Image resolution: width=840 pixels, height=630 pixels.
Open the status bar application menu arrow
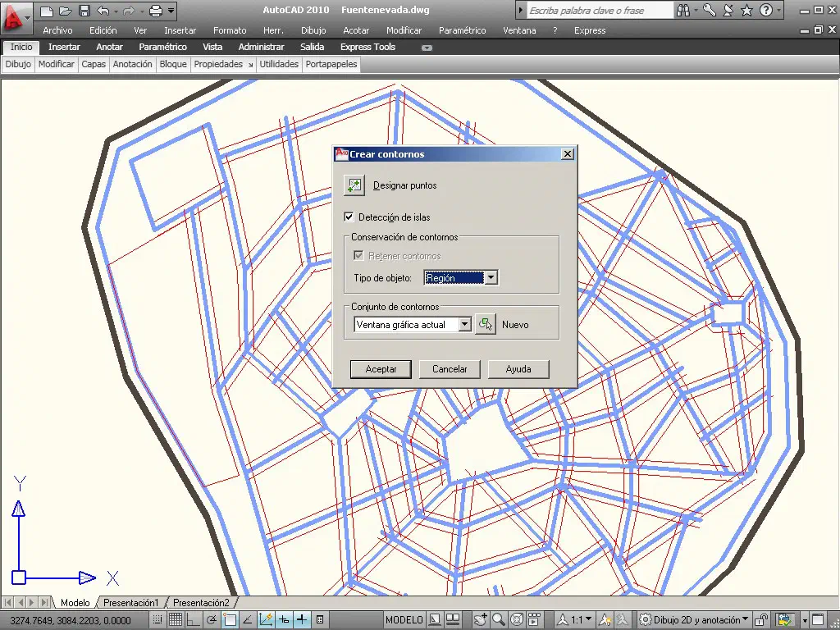pyautogui.click(x=805, y=620)
